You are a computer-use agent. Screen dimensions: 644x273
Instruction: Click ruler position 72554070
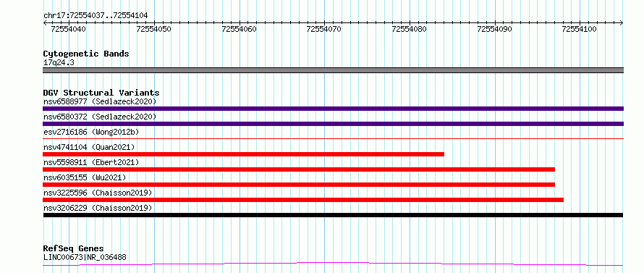(x=324, y=29)
